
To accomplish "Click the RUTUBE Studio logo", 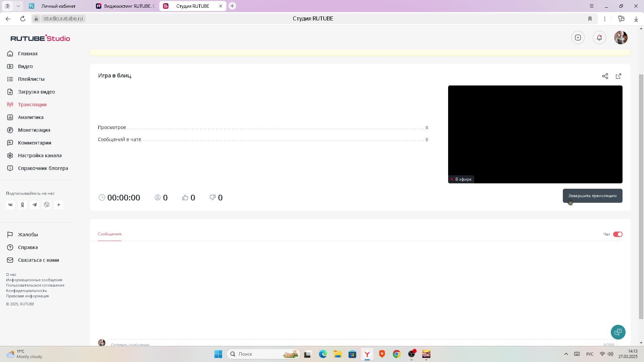I will (x=40, y=38).
